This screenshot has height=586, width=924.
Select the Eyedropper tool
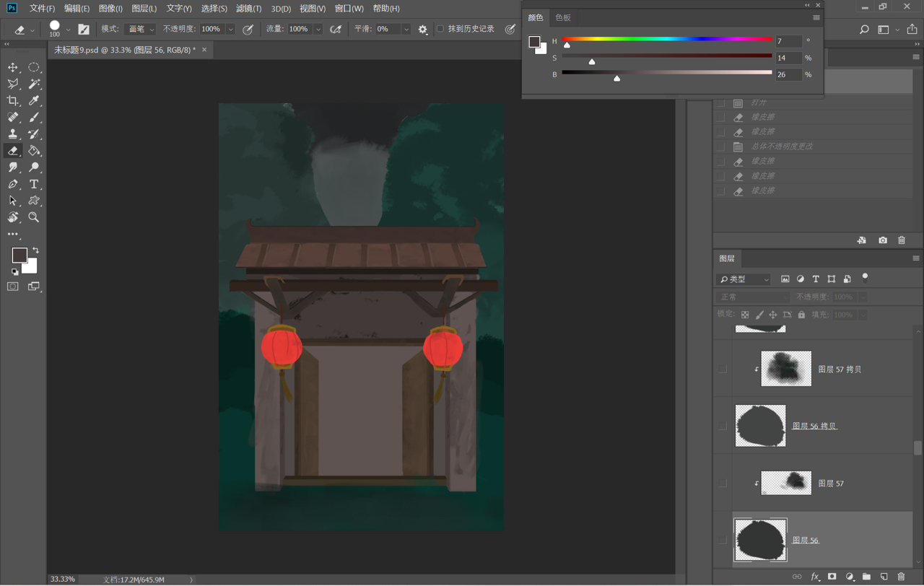[34, 100]
